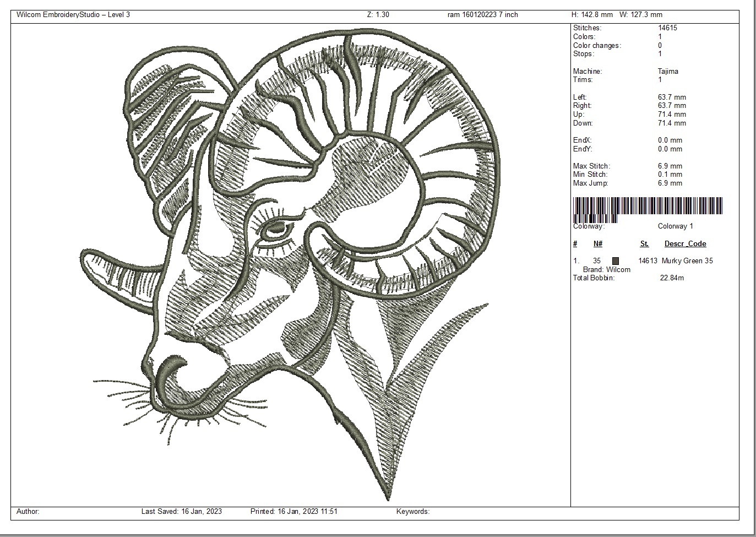Viewport: 756px width, 537px height.
Task: Click the design name ram 160120223 7 inch
Action: (x=483, y=15)
